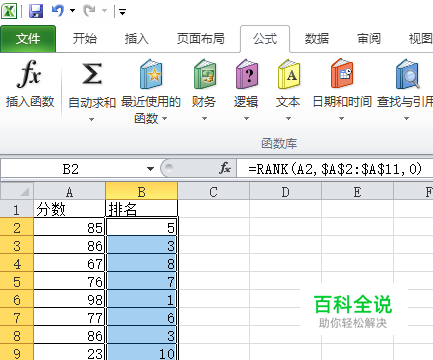The width and height of the screenshot is (433, 360).
Task: Click the cell labeled 排名
Action: coord(142,209)
